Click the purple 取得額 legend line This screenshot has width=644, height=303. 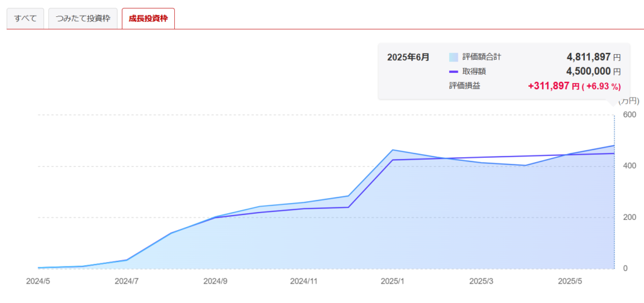[x=453, y=72]
